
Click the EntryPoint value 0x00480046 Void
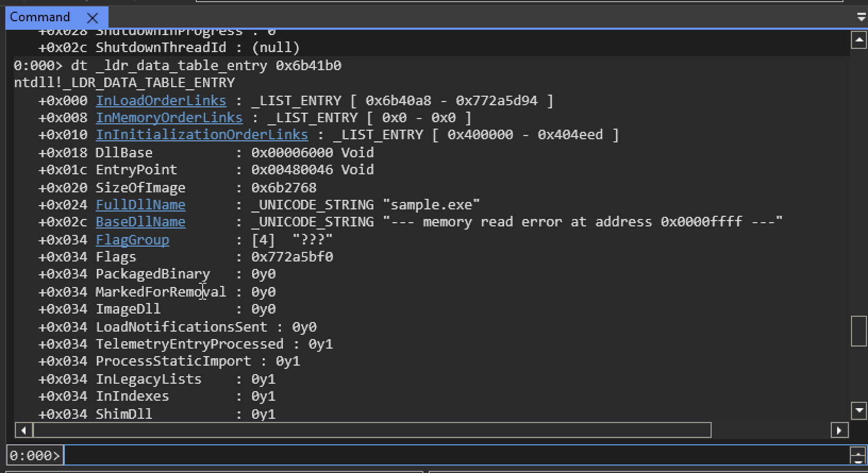[313, 170]
